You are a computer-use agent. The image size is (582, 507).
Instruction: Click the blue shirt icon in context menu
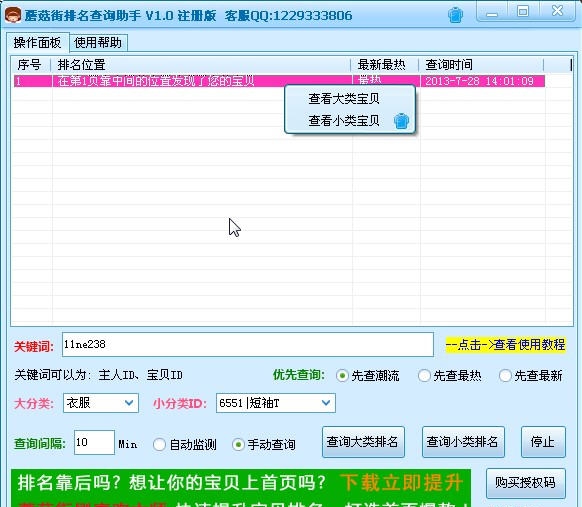pos(401,121)
